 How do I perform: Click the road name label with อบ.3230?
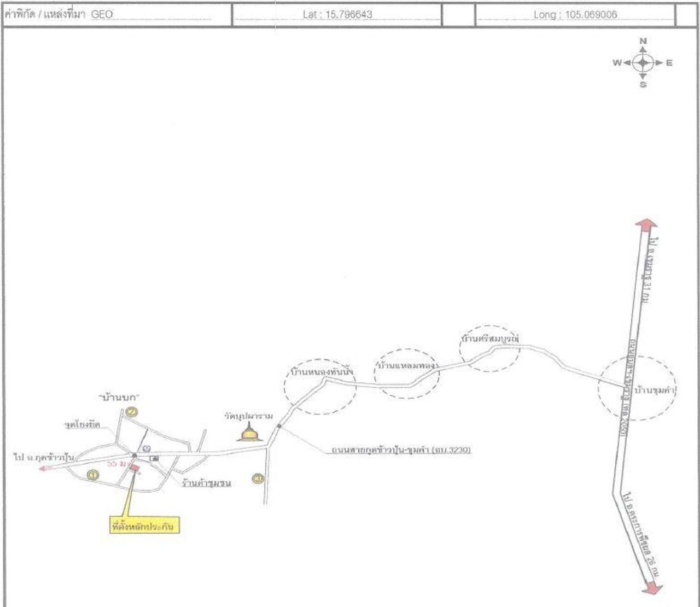tap(401, 450)
